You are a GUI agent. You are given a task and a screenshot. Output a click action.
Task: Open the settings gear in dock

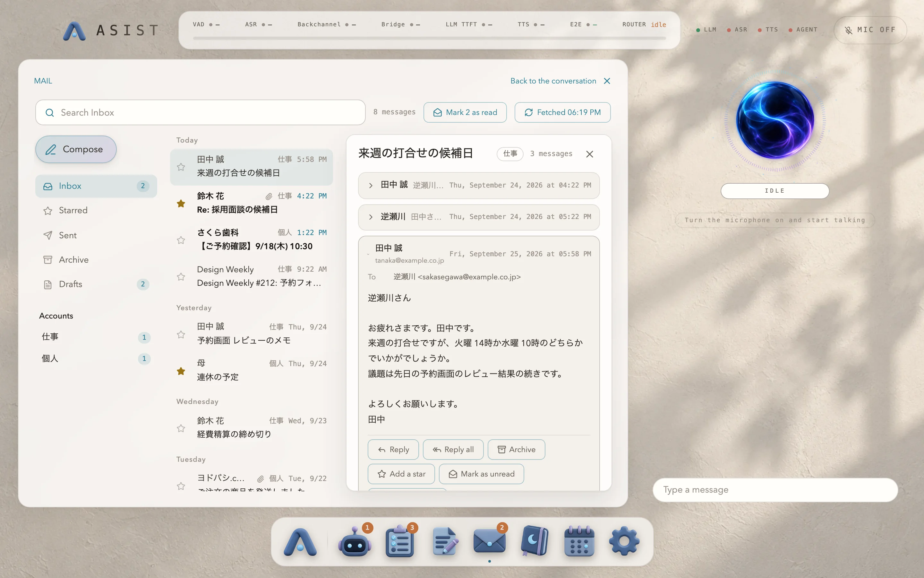[624, 542]
